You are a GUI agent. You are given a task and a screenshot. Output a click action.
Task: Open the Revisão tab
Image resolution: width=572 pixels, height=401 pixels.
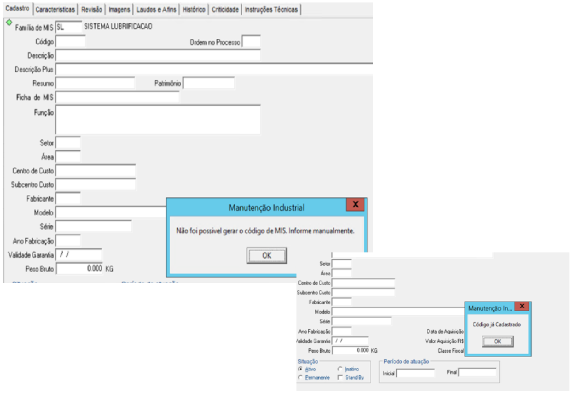tap(92, 9)
